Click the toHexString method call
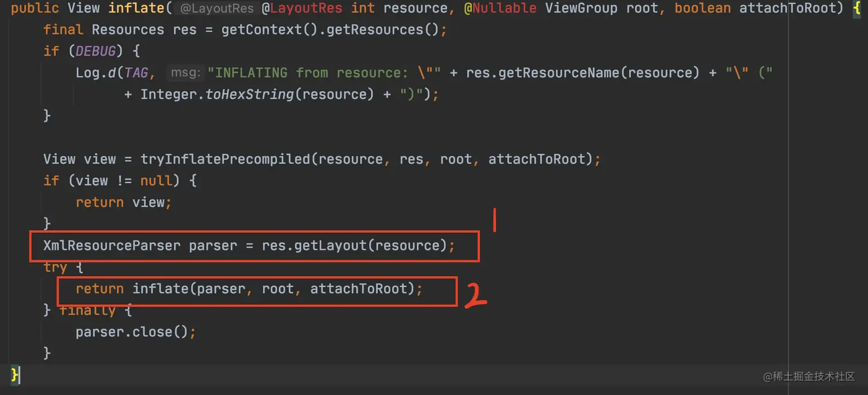Image resolution: width=868 pixels, height=395 pixels. [249, 94]
